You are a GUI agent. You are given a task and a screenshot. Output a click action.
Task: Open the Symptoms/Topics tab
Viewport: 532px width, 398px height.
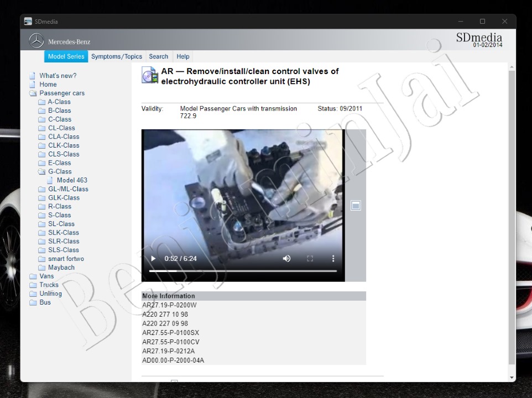tap(116, 56)
